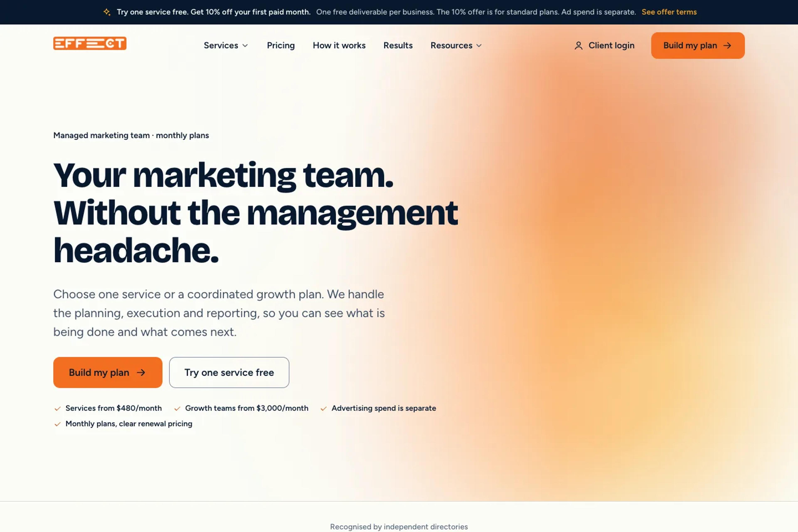Click 'Services from $480/month' text

[114, 409]
